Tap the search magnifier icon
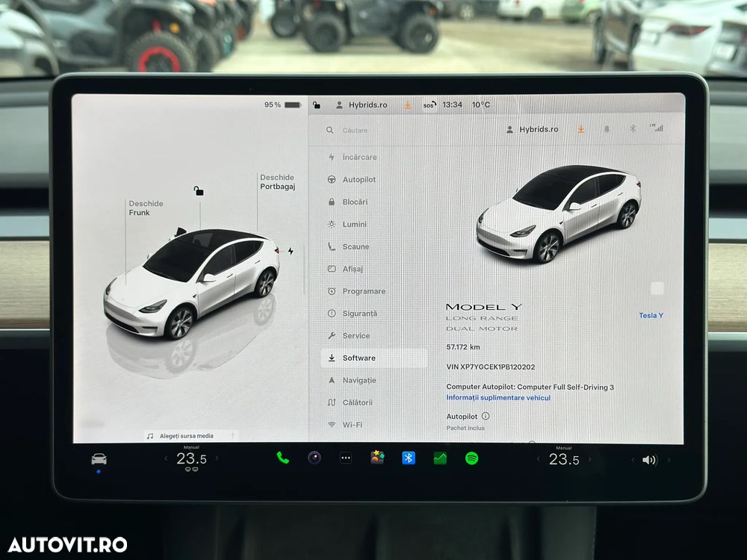747x560 pixels. [x=329, y=130]
